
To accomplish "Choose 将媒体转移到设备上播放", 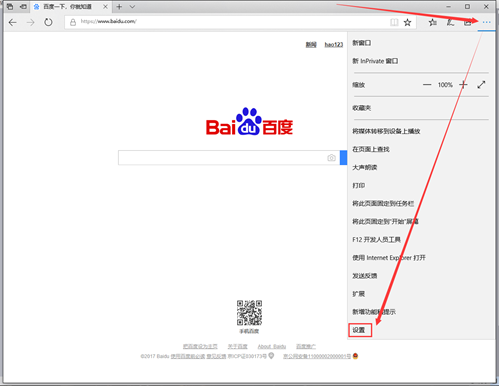I will click(x=386, y=131).
